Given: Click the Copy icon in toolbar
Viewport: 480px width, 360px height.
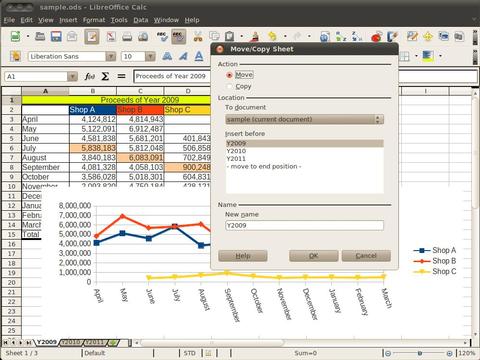Looking at the screenshot, I should tap(214, 36).
